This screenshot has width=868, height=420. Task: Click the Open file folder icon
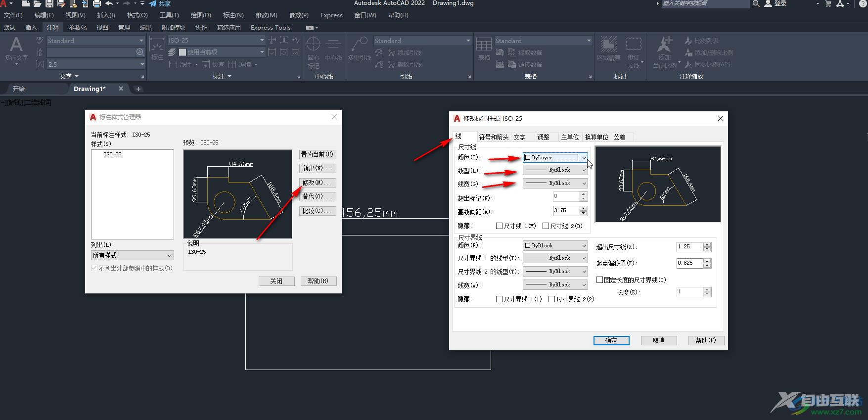coord(37,3)
